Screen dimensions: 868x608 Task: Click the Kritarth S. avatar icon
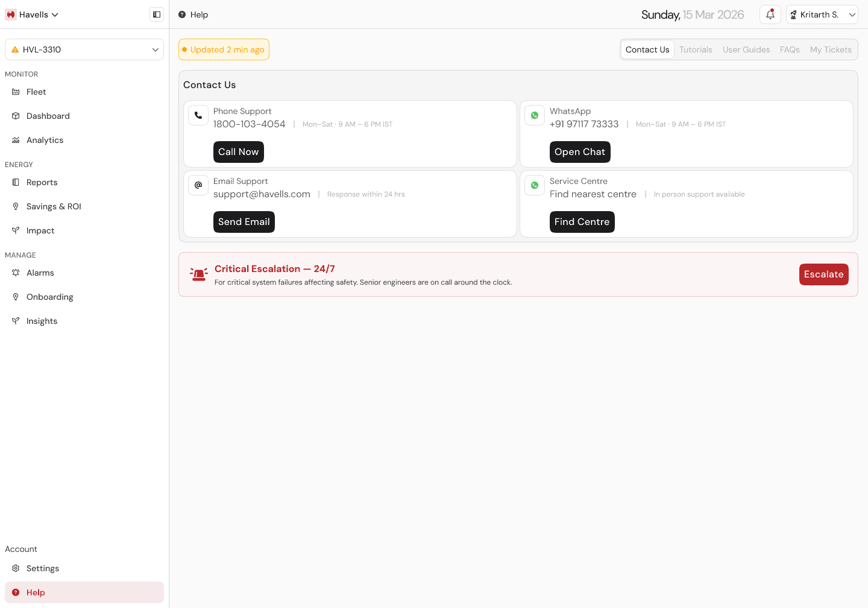point(794,14)
